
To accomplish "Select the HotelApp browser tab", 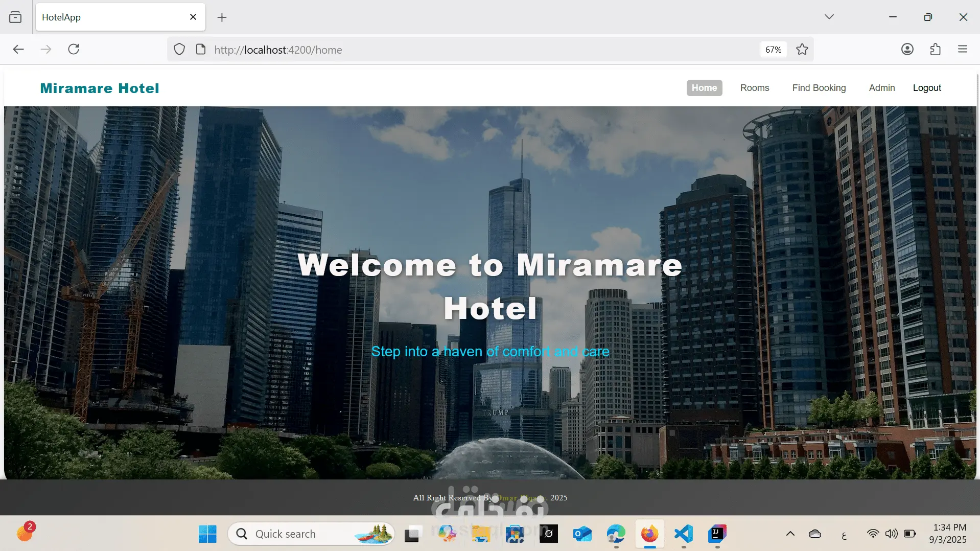I will tap(121, 17).
